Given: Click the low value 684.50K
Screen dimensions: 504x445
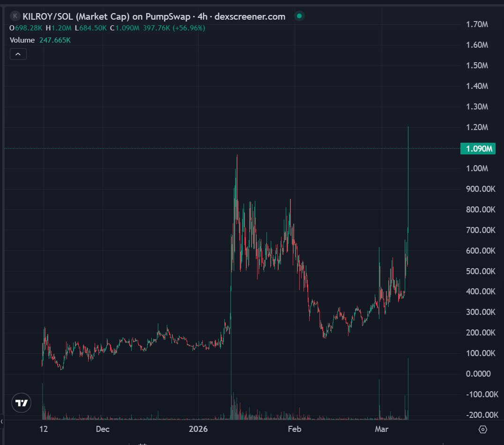Looking at the screenshot, I should coord(93,28).
